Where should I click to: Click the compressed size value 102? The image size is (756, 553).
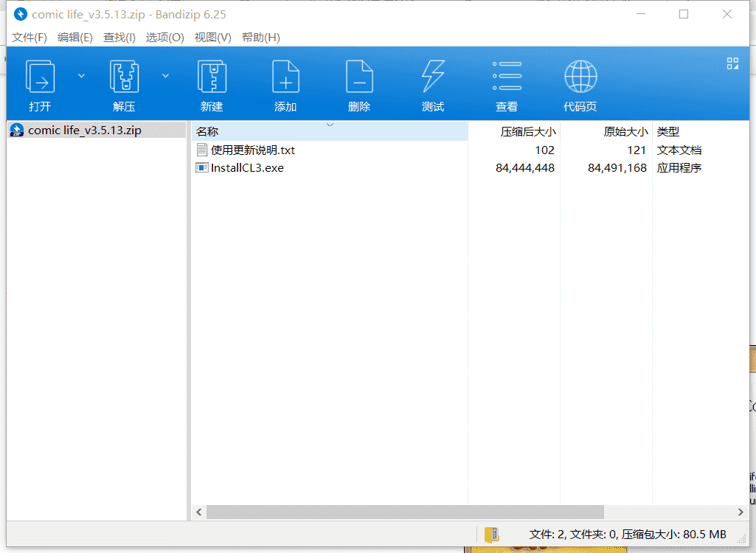[x=545, y=150]
